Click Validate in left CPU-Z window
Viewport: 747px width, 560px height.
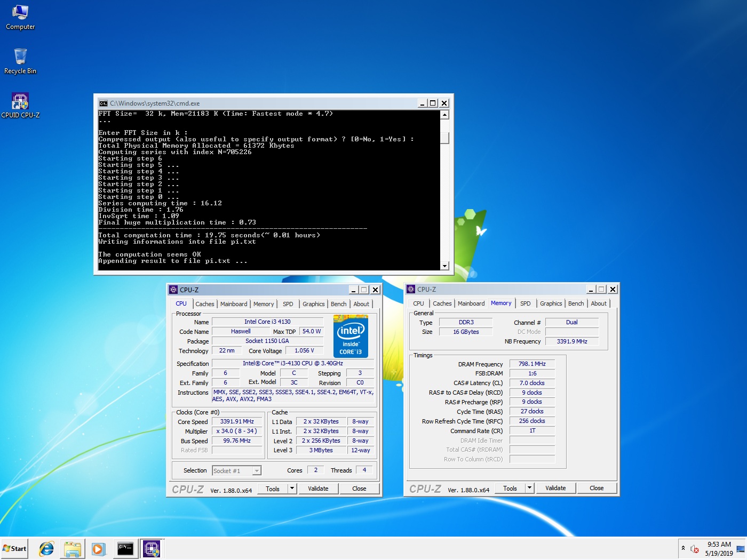(318, 489)
